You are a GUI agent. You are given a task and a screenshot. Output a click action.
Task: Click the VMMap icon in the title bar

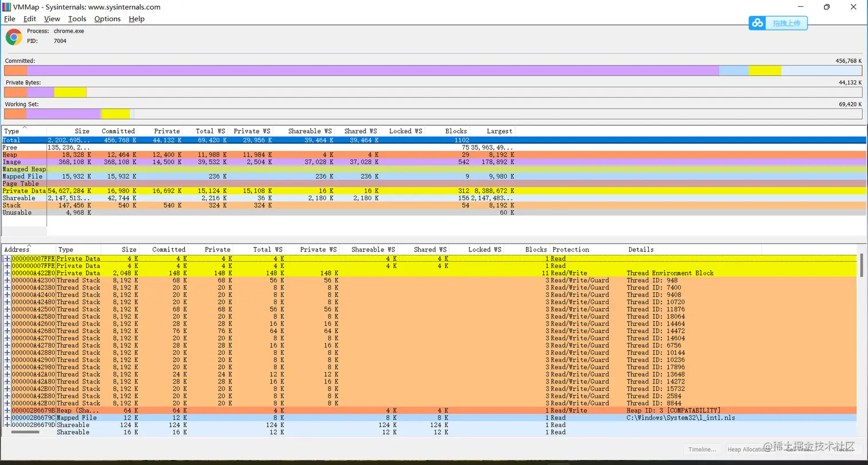coord(7,7)
